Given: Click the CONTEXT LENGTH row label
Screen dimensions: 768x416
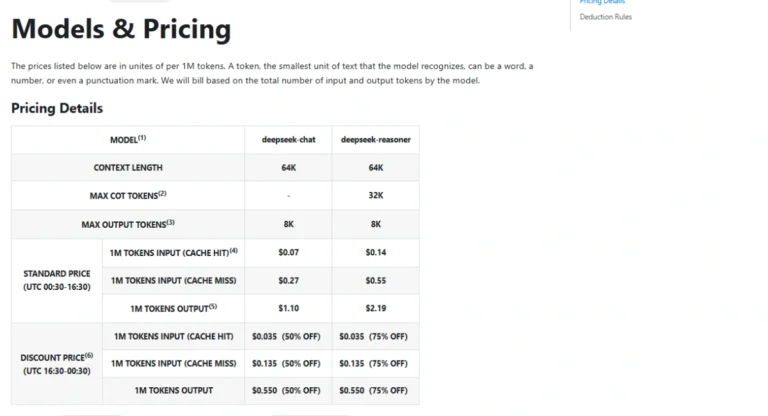Looking at the screenshot, I should click(x=128, y=168).
